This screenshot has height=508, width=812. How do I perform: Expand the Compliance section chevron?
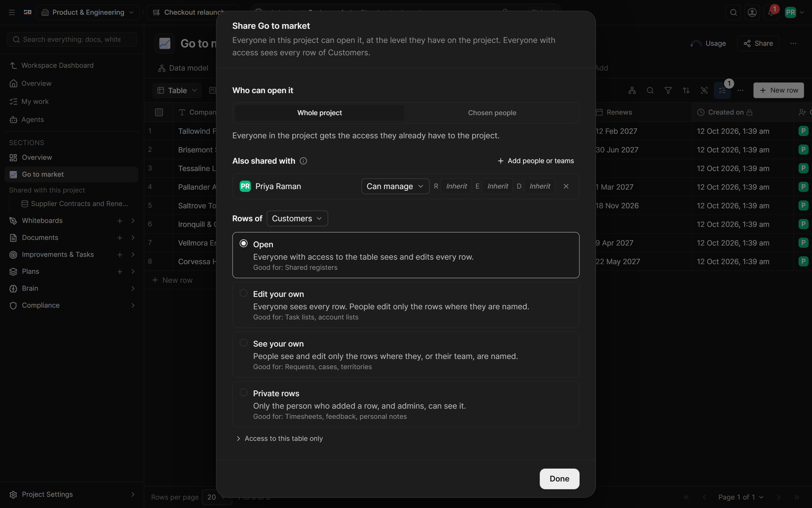click(133, 305)
